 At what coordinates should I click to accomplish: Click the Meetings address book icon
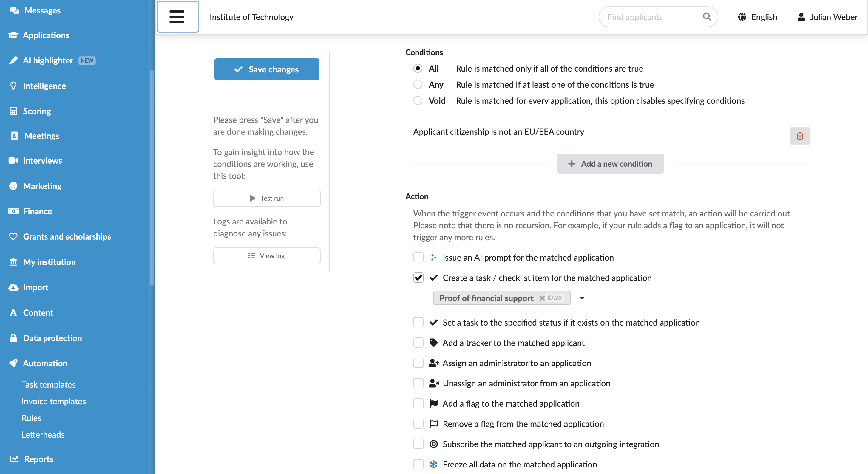click(x=14, y=136)
